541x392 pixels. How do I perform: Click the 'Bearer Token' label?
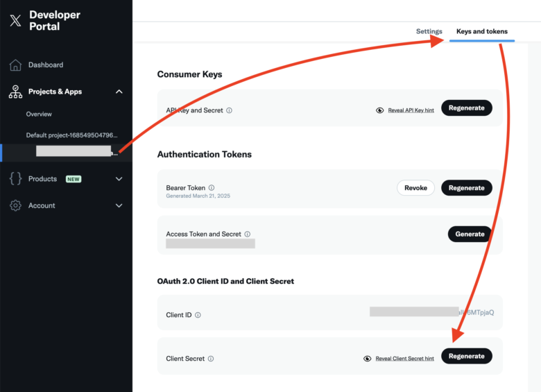point(186,188)
